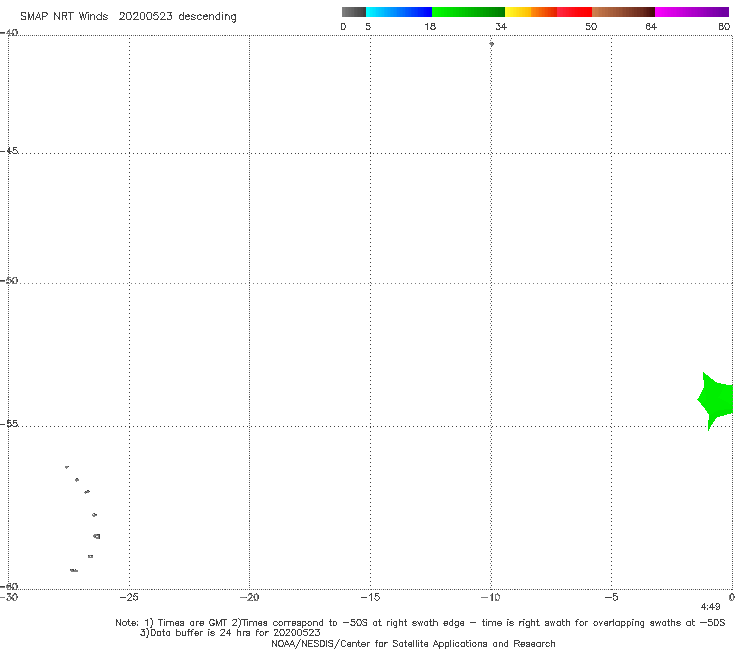Viewport: 740px width, 650px height.
Task: Click the word 'descending' in the title
Action: [207, 17]
